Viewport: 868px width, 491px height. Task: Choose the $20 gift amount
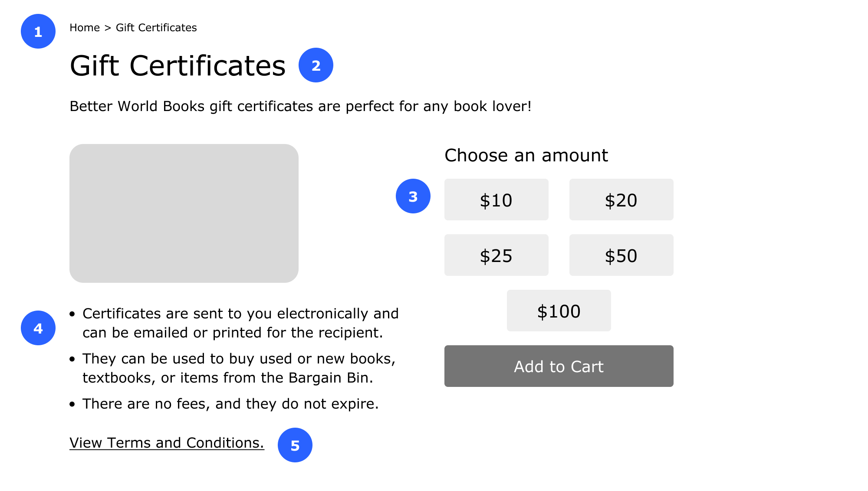(621, 200)
